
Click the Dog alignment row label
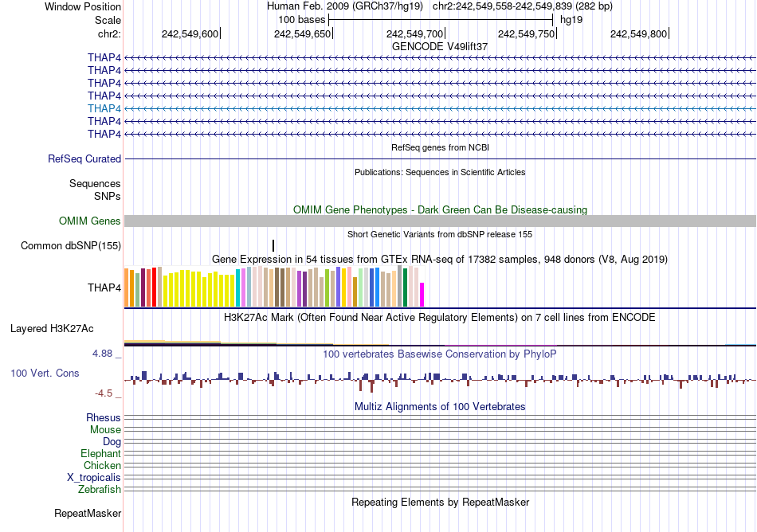[x=112, y=441]
